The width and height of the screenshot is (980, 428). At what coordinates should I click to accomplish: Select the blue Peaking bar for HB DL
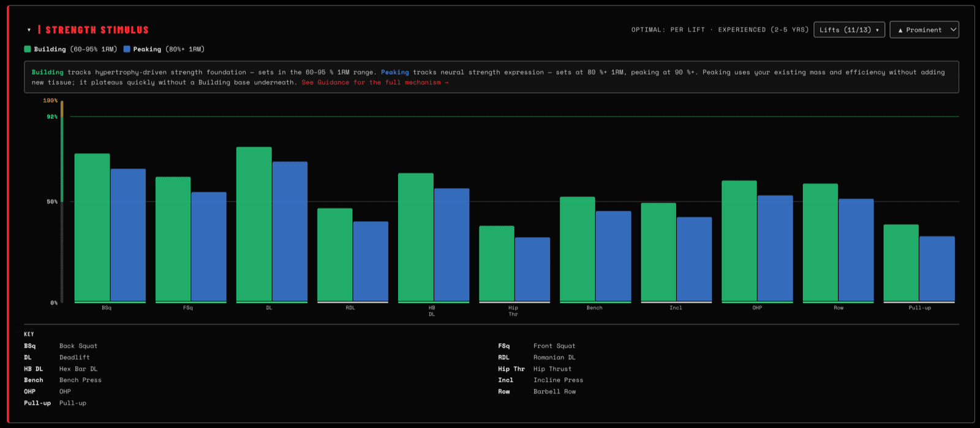452,245
